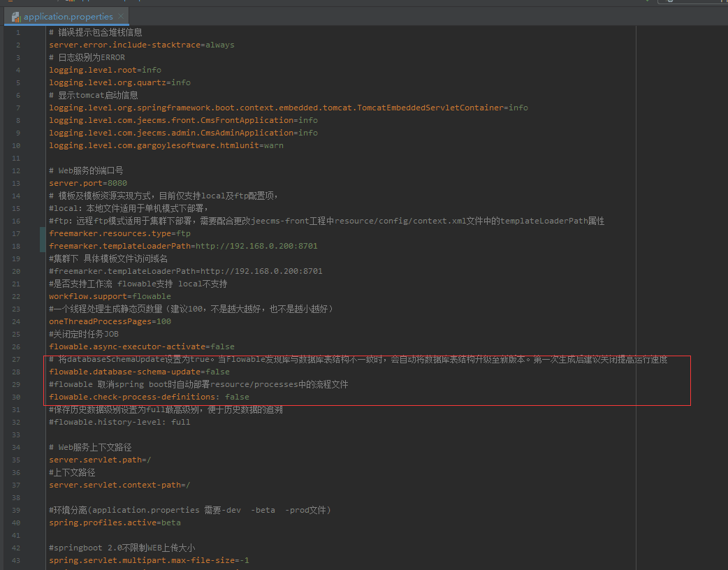Viewport: 728px width, 570px height.
Task: Click the flowable.check-process-definitions: false line
Action: coord(149,397)
